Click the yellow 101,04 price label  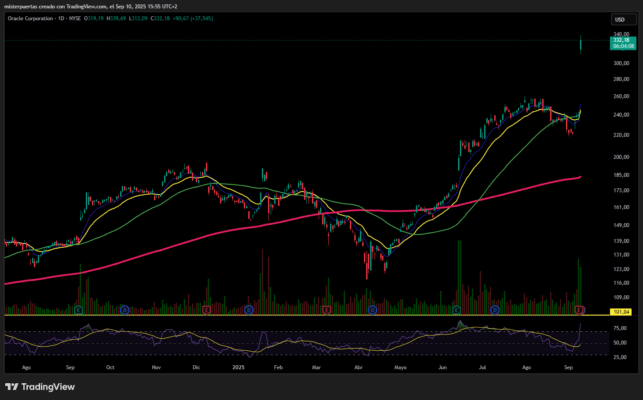pos(621,312)
